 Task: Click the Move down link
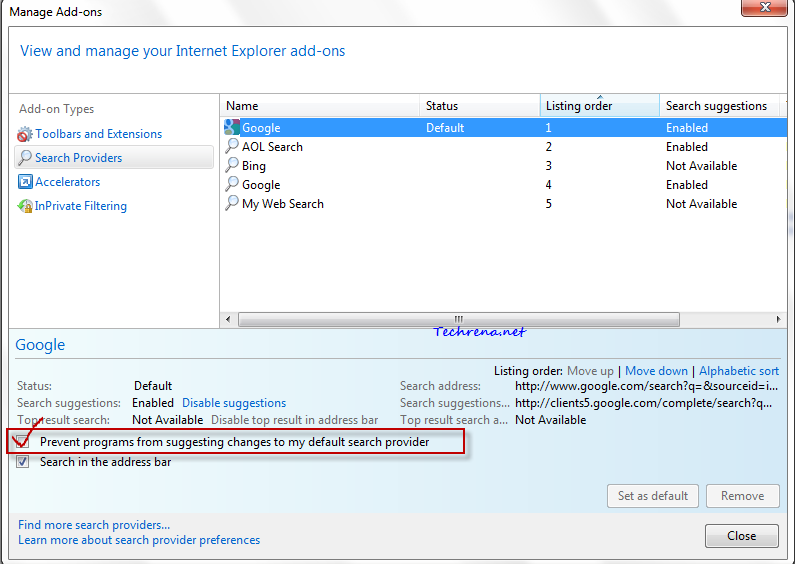pyautogui.click(x=656, y=371)
